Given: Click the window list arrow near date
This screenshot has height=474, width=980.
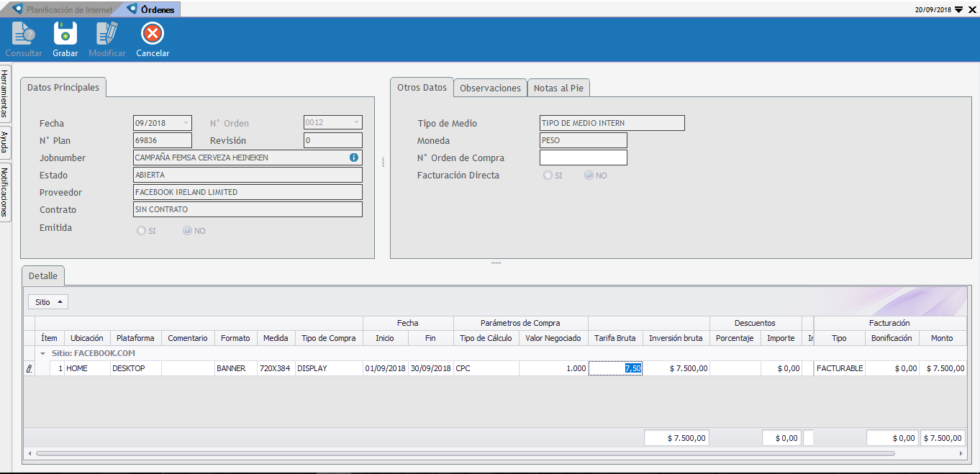Looking at the screenshot, I should pyautogui.click(x=958, y=10).
